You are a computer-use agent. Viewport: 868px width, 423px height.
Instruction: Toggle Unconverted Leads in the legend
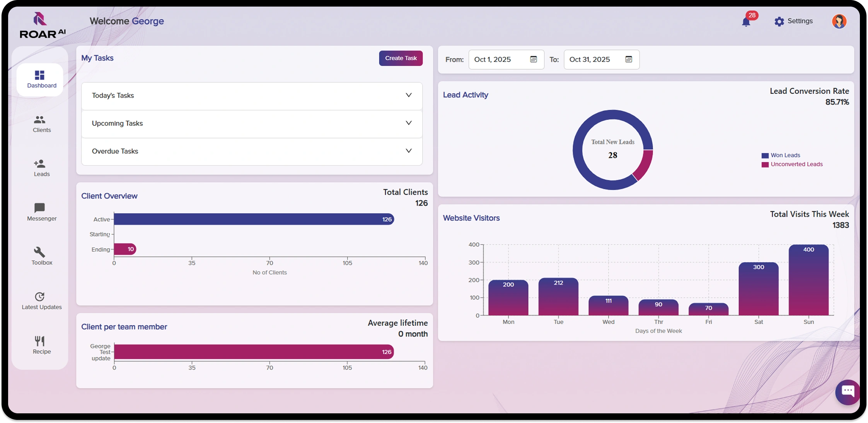(x=792, y=164)
